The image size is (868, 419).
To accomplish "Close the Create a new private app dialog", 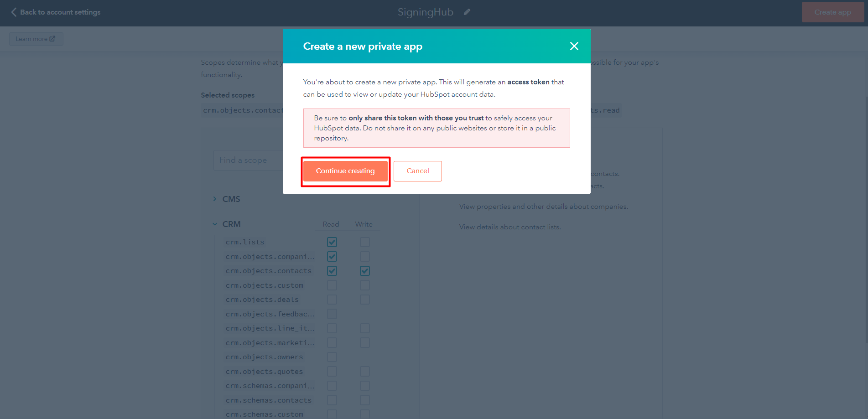I will click(574, 46).
